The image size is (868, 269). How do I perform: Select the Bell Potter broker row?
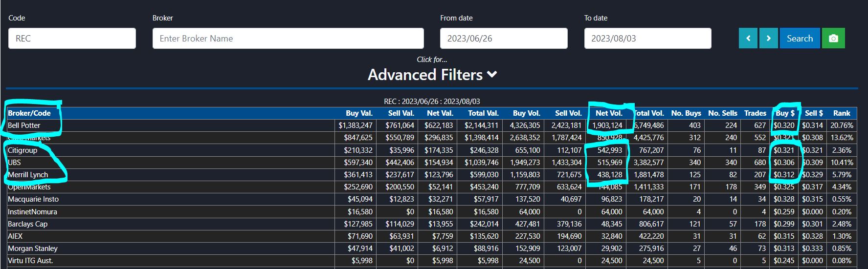click(x=432, y=125)
